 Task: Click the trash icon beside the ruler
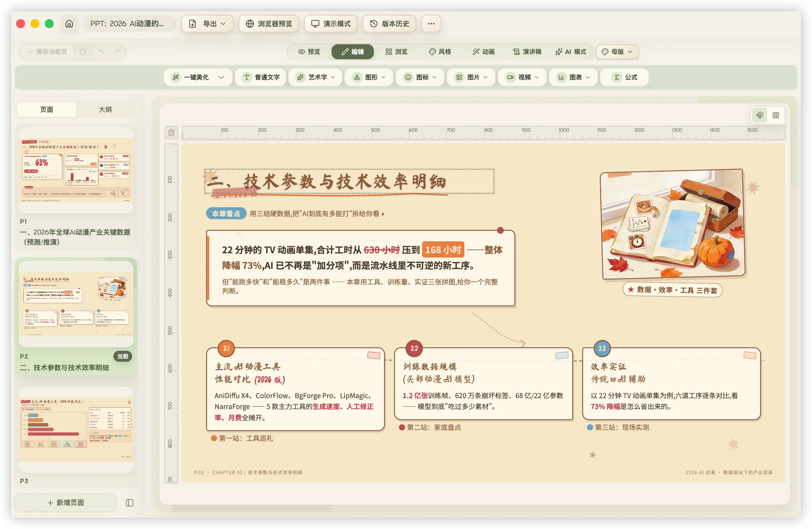171,133
